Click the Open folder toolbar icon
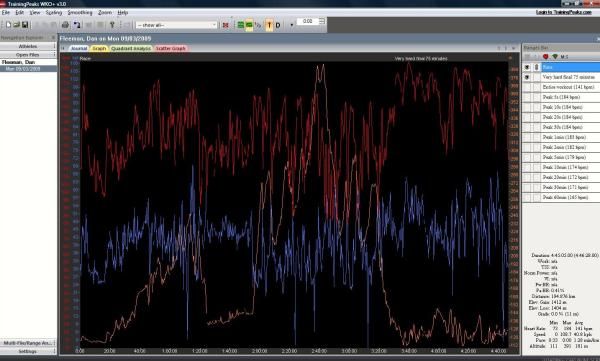 [16, 25]
